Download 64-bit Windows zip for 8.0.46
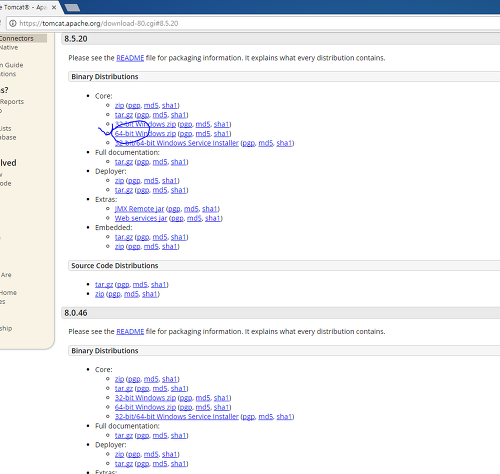Viewport: 500px width, 474px height. [145, 407]
